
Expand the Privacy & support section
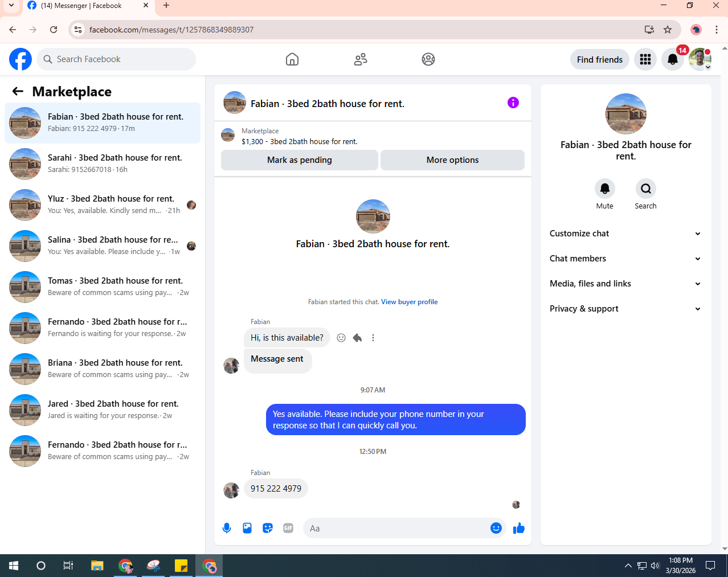coord(625,309)
